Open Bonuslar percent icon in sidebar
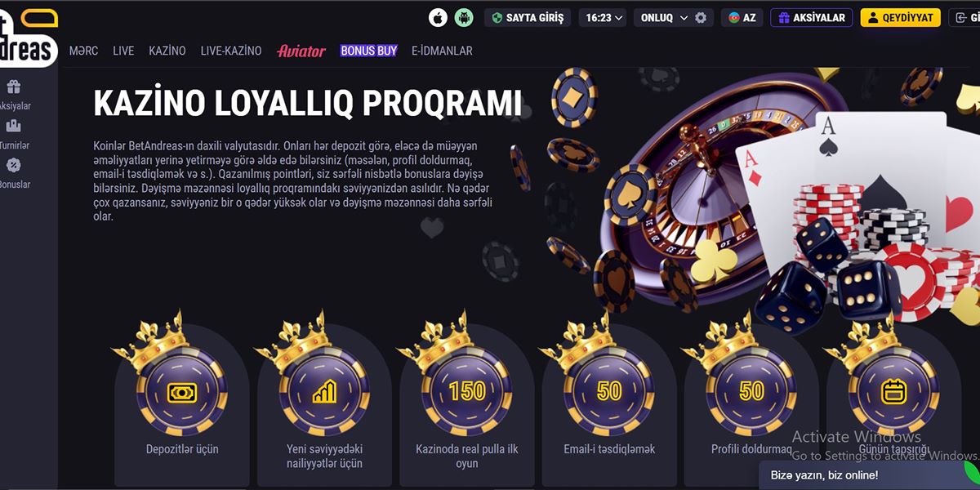980x490 pixels. click(x=13, y=165)
